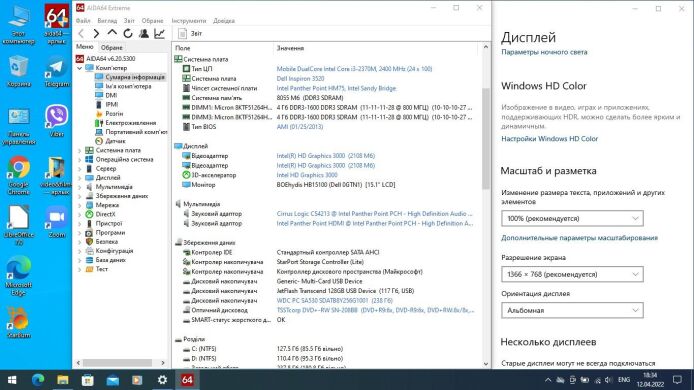Screen dimensions: 694x390
Task: Open the graph chart toolbar icon
Action: (159, 33)
